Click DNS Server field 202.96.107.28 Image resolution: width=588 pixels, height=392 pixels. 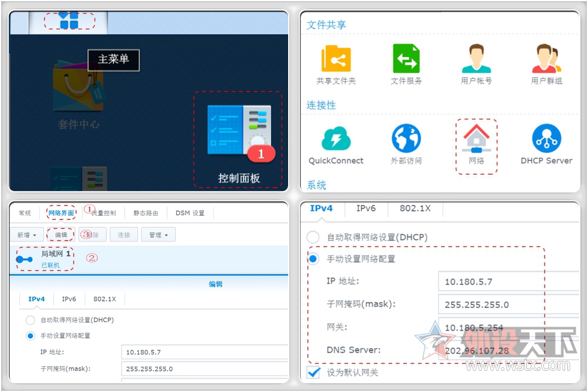pos(509,350)
